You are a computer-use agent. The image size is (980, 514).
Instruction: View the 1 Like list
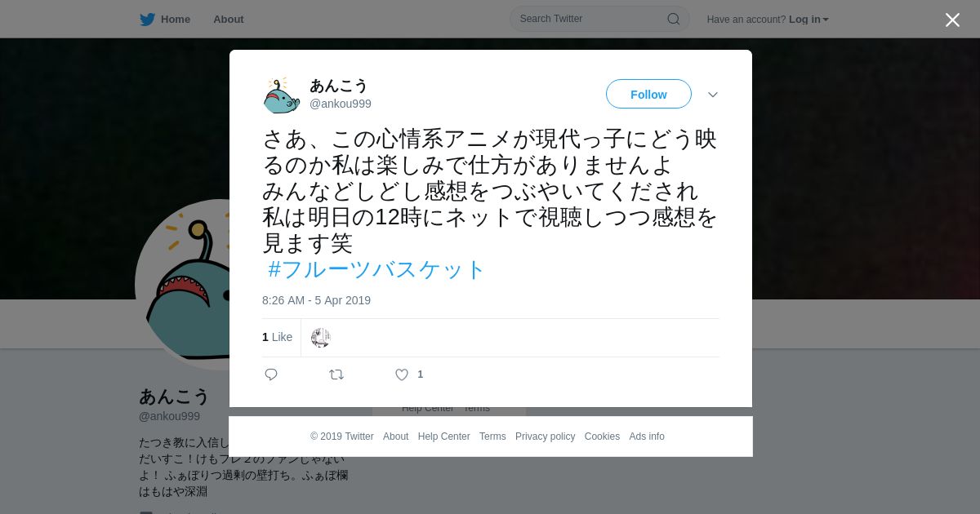click(x=277, y=337)
